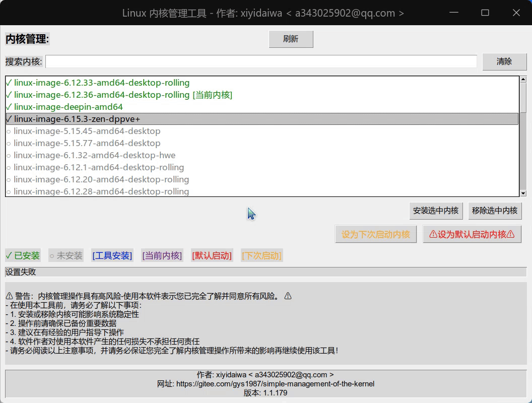The image size is (532, 403).
Task: Select linux-image-6.15.3-zen-dppve+ row
Action: click(x=262, y=119)
